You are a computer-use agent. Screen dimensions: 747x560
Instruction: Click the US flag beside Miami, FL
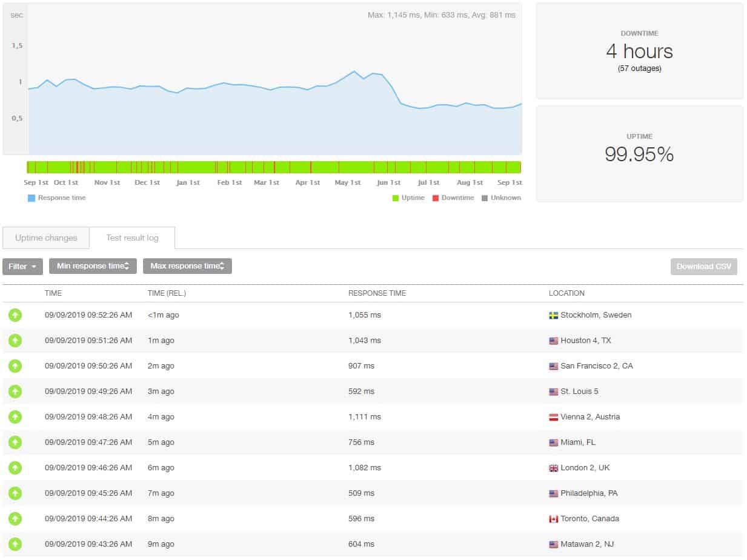point(553,442)
